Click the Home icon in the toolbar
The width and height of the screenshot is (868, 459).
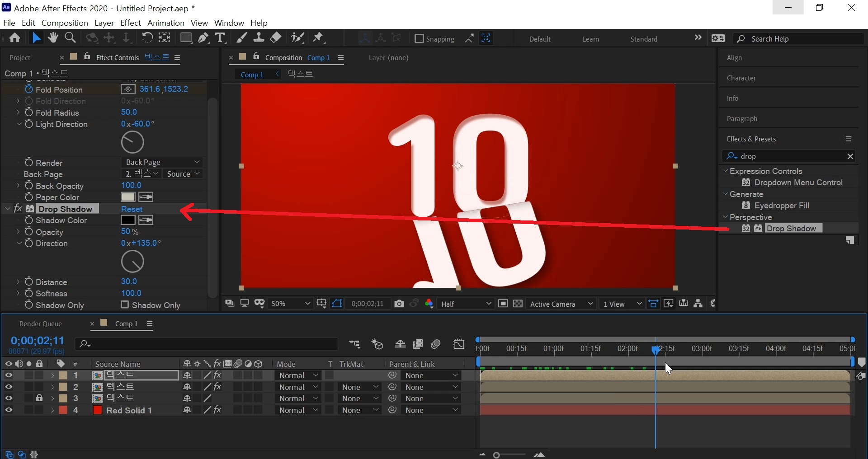click(15, 38)
